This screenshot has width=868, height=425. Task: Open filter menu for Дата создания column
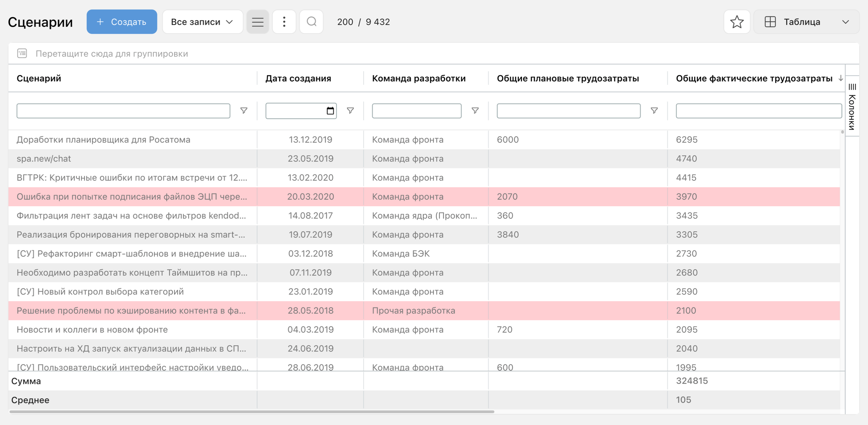pyautogui.click(x=350, y=111)
